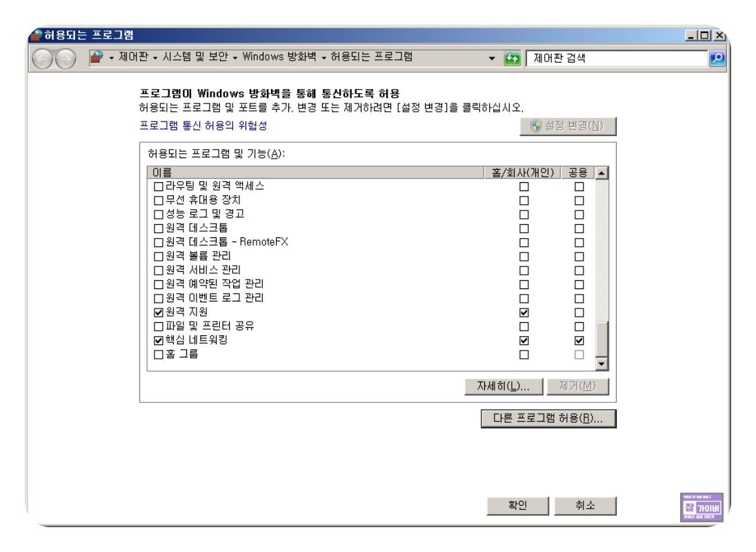Click the list scrollbar thumb

pos(601,339)
